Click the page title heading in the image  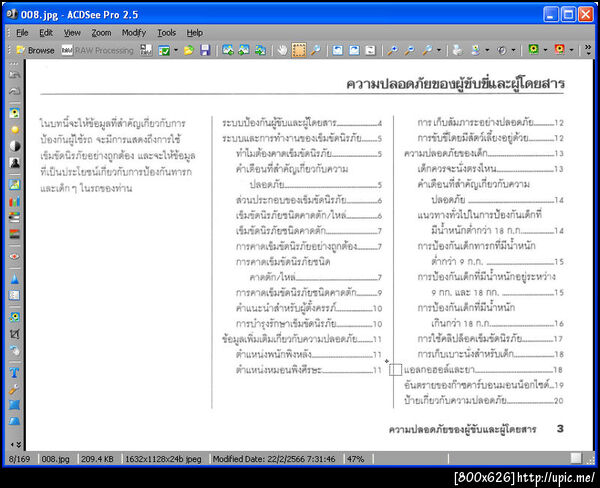click(x=455, y=83)
